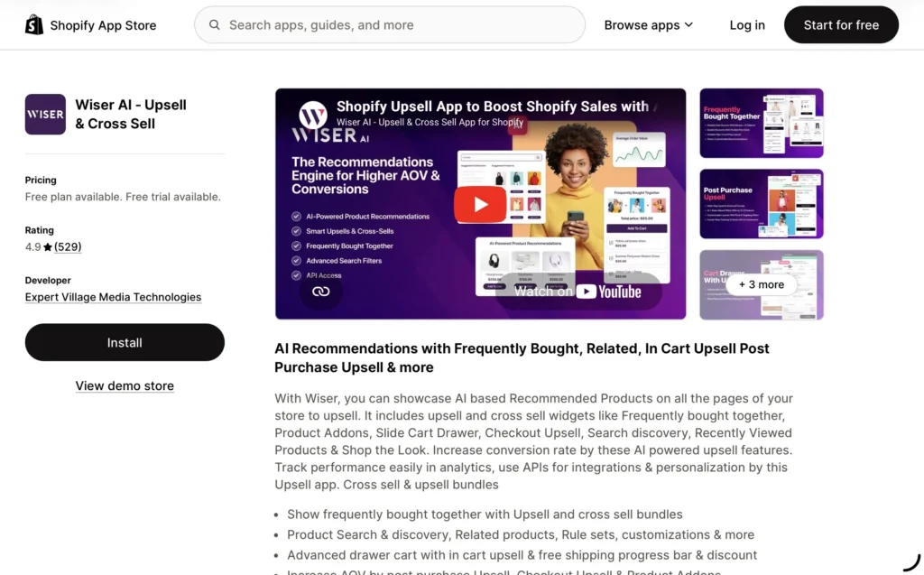Screen dimensions: 924x575
Task: Click the W channel avatar in video
Action: point(313,115)
